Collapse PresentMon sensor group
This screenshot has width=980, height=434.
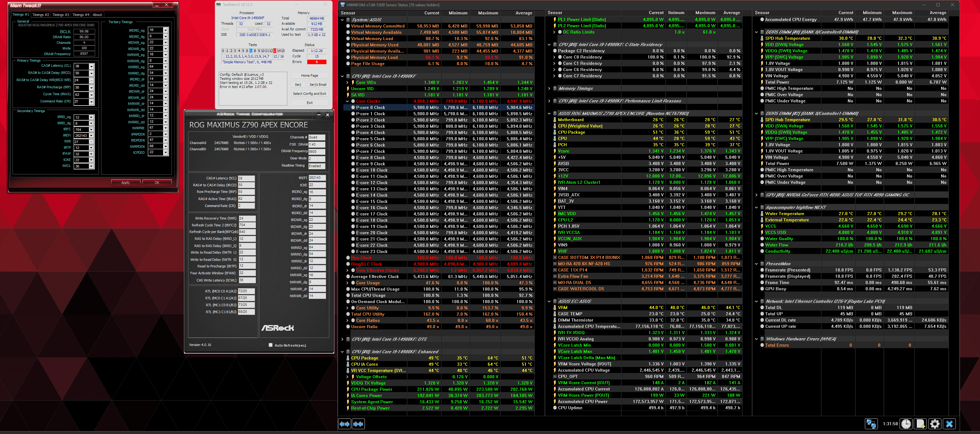click(756, 263)
